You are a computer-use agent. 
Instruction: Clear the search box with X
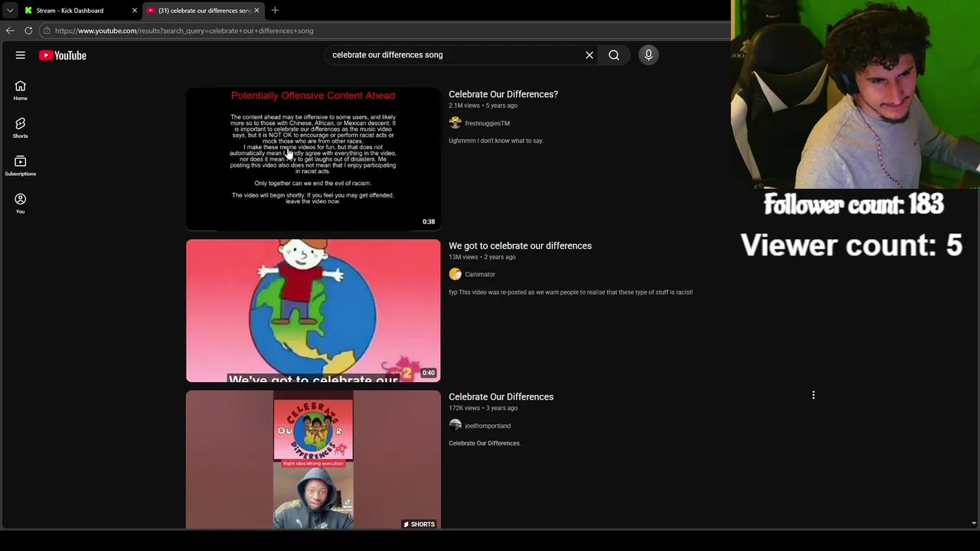click(590, 55)
